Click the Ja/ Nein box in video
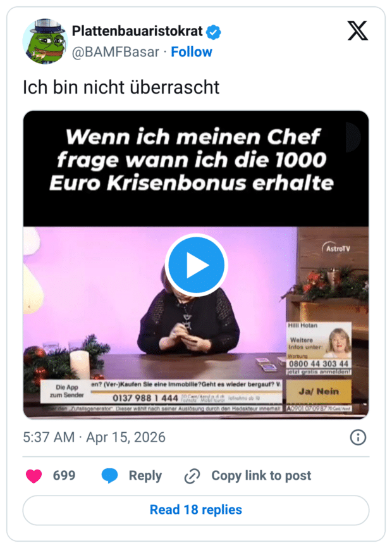This screenshot has height=548, width=392. coord(319,392)
